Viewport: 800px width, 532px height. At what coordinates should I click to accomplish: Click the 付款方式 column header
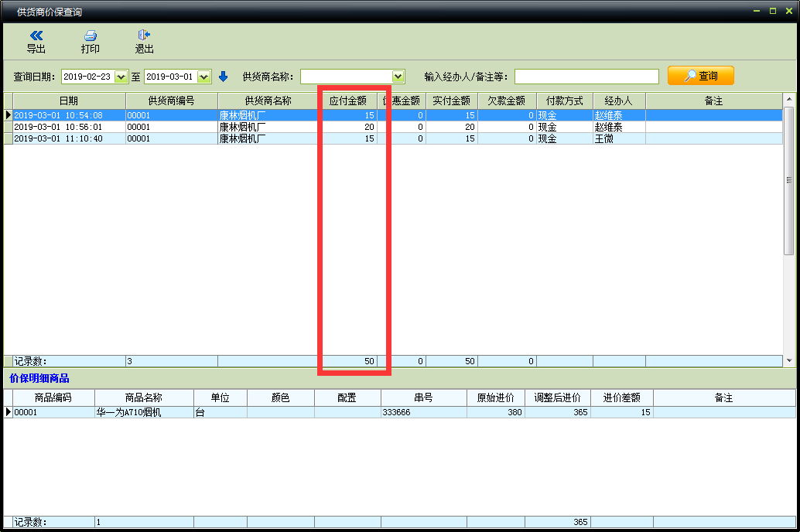click(x=564, y=101)
